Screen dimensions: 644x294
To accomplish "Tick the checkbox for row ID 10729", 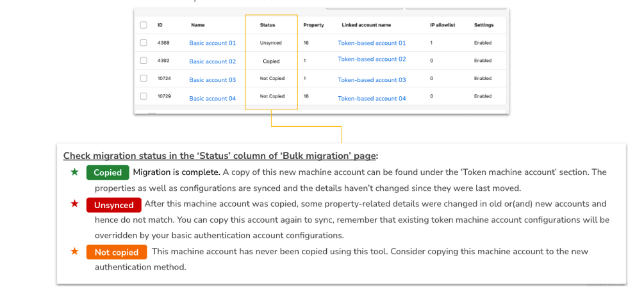I will coord(144,97).
